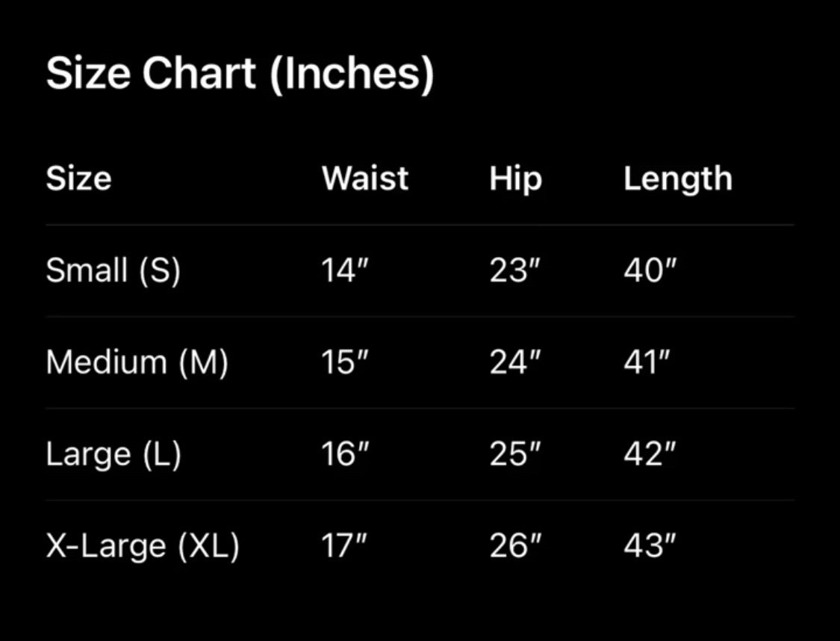
Task: Click the 15" waist value
Action: pyautogui.click(x=345, y=362)
